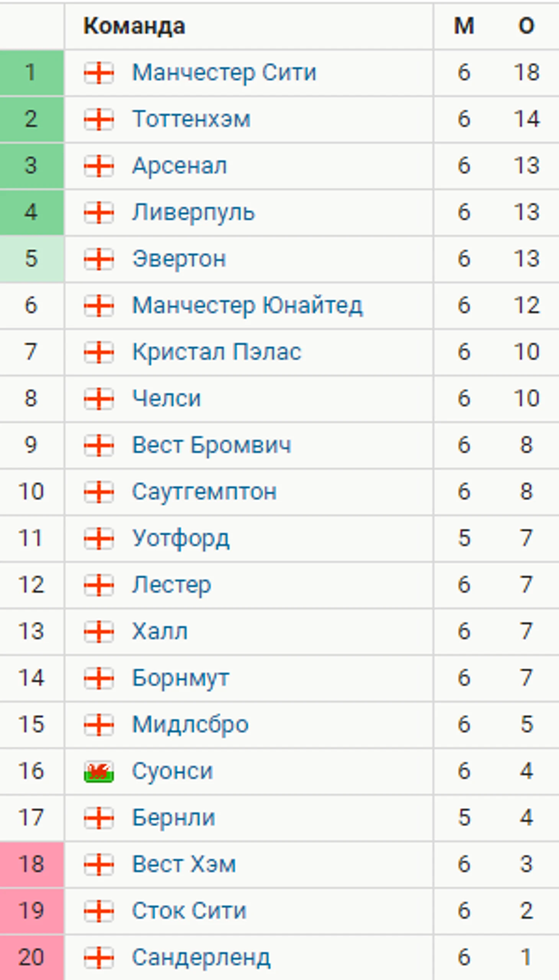559x980 pixels.
Task: Click the flag icon beside Вест Хэм
Action: click(x=99, y=864)
